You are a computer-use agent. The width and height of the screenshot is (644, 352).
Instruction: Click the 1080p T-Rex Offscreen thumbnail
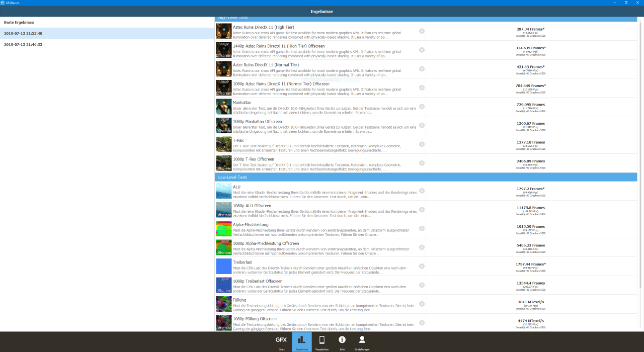point(224,163)
